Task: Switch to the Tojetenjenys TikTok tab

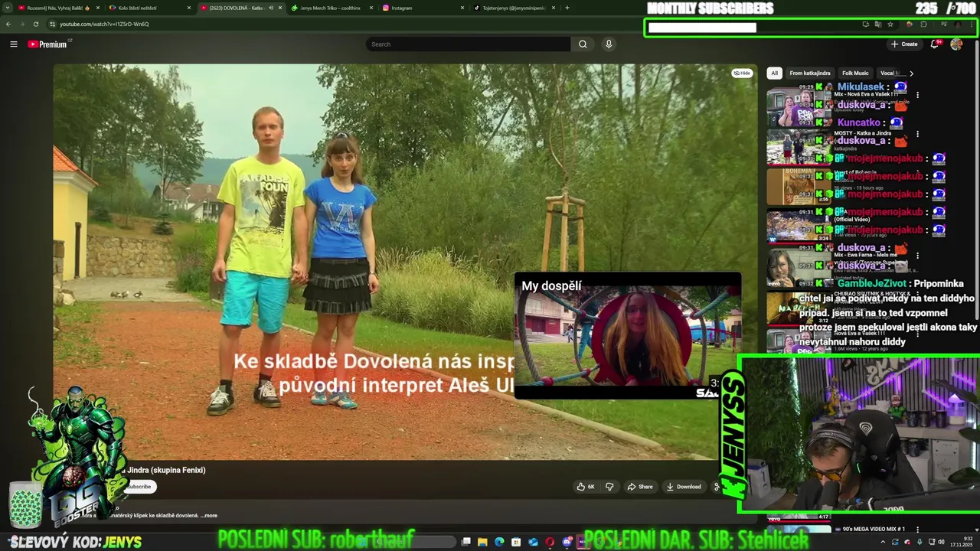Action: [513, 8]
